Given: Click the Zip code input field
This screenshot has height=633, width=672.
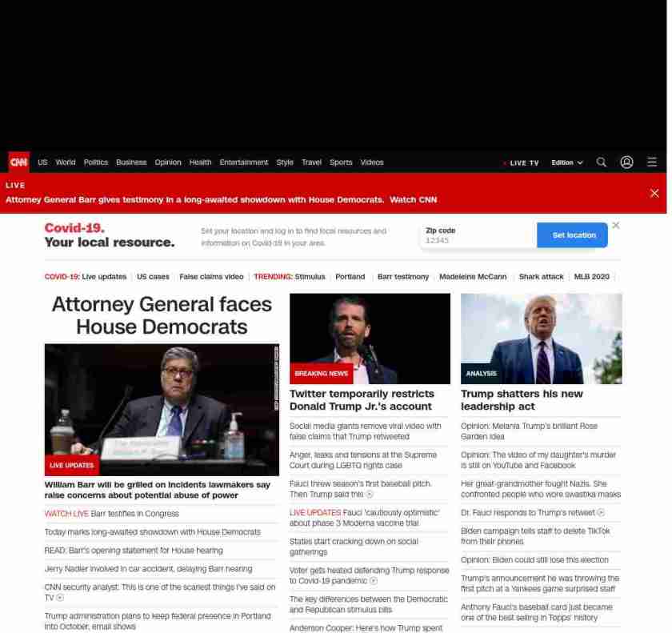Looking at the screenshot, I should (x=478, y=235).
